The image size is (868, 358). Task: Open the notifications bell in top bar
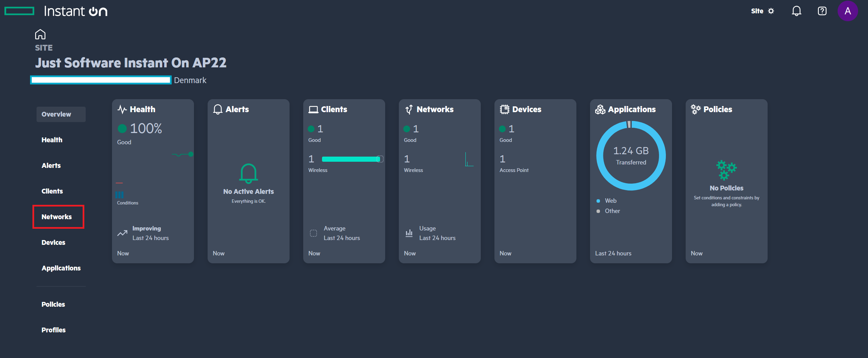[x=796, y=11]
